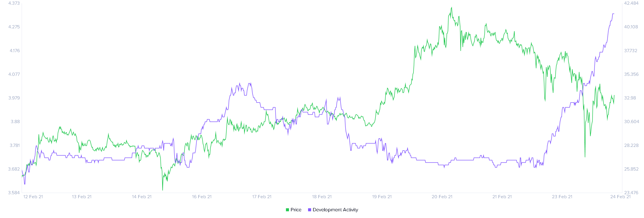Click the 3.584 price axis label
Screen dimensions: 644x218
point(14,193)
